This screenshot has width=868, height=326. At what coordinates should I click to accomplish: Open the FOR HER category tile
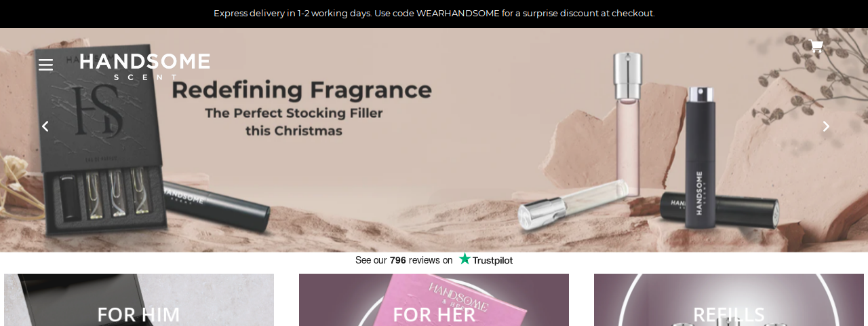pyautogui.click(x=434, y=300)
